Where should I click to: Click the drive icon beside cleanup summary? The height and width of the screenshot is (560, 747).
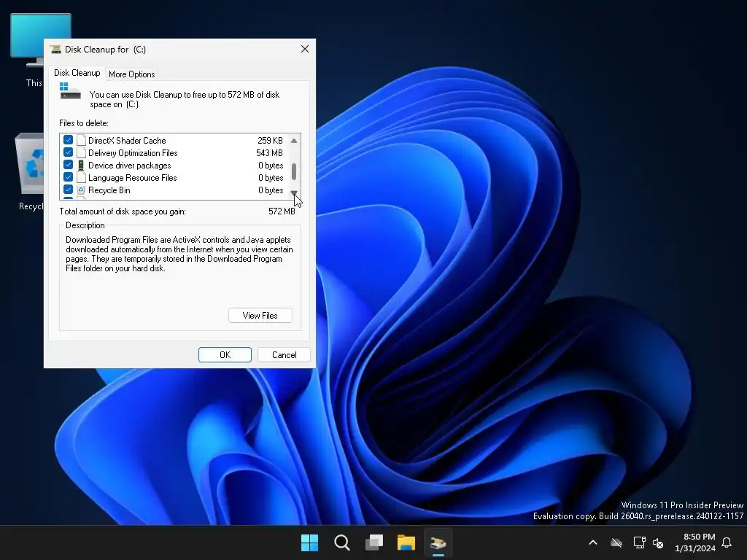pyautogui.click(x=70, y=91)
